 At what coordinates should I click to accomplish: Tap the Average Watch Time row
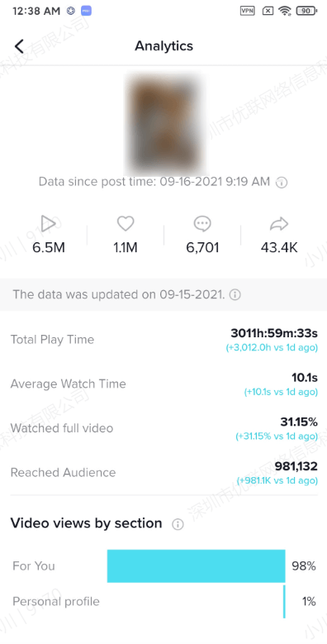pyautogui.click(x=163, y=384)
